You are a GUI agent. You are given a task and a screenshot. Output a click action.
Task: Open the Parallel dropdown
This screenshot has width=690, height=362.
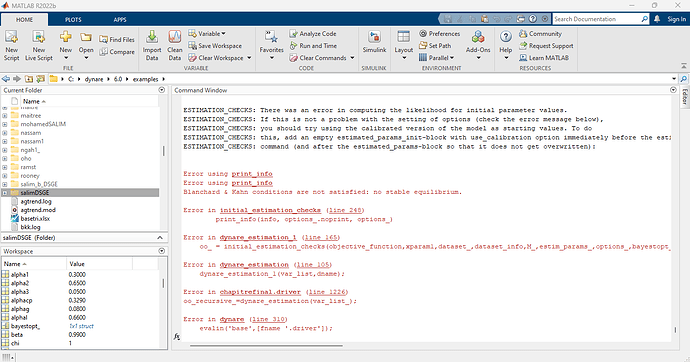coord(436,58)
